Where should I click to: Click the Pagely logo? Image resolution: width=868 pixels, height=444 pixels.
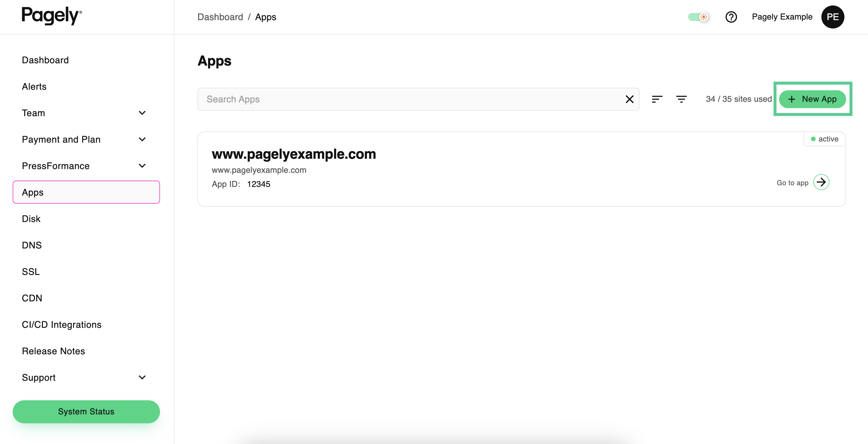click(x=52, y=16)
